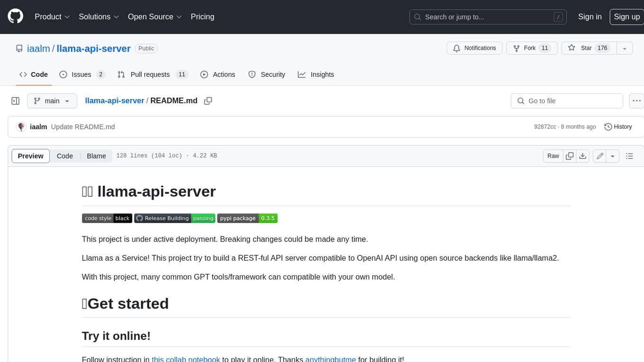Copy raw file contents icon
Image resolution: width=644 pixels, height=362 pixels.
pyautogui.click(x=570, y=156)
